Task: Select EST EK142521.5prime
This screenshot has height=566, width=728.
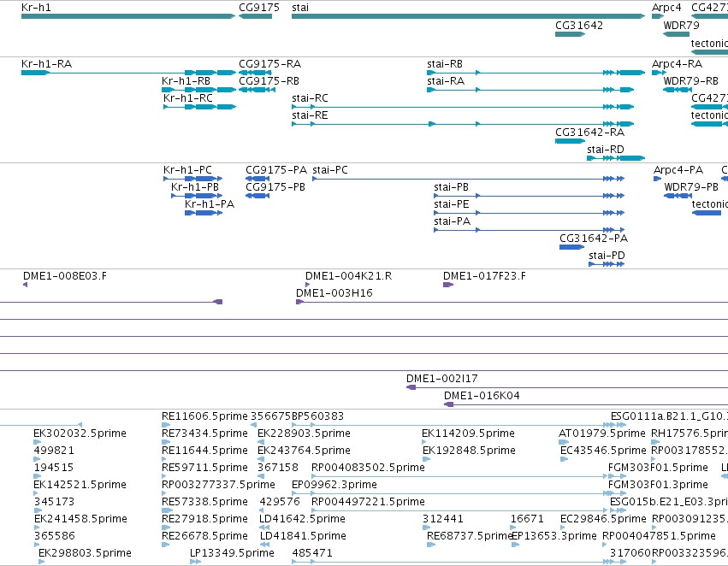Action: 36,493
